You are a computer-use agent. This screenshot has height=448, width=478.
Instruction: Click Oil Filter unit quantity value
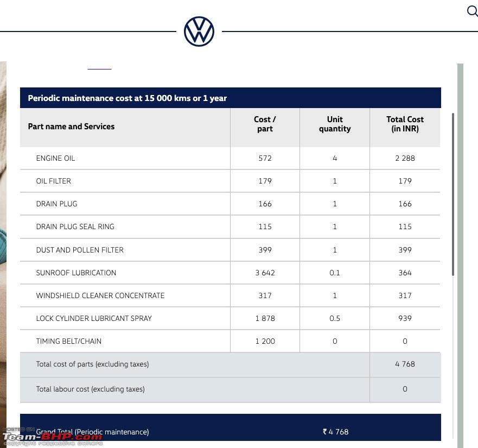[335, 181]
